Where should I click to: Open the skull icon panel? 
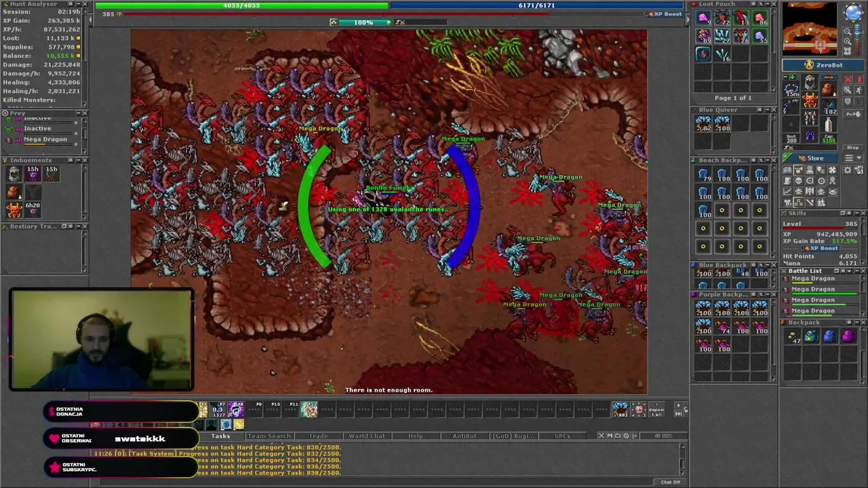click(799, 180)
